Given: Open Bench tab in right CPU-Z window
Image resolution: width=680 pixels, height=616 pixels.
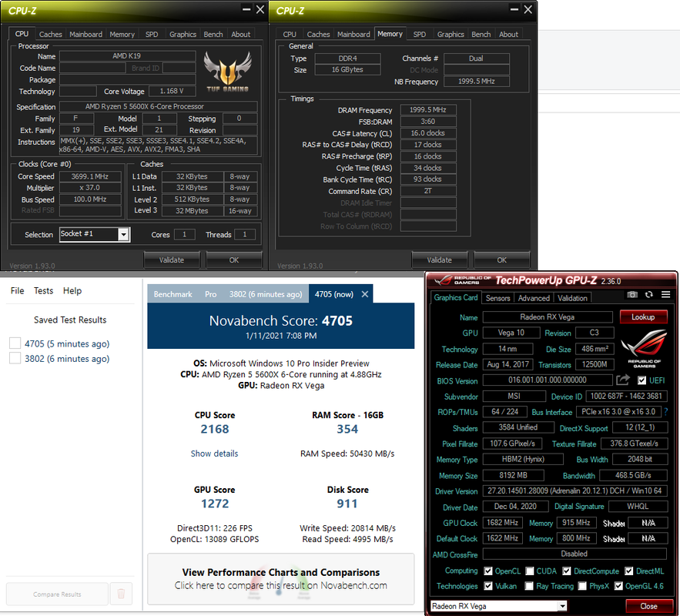Looking at the screenshot, I should tap(481, 34).
